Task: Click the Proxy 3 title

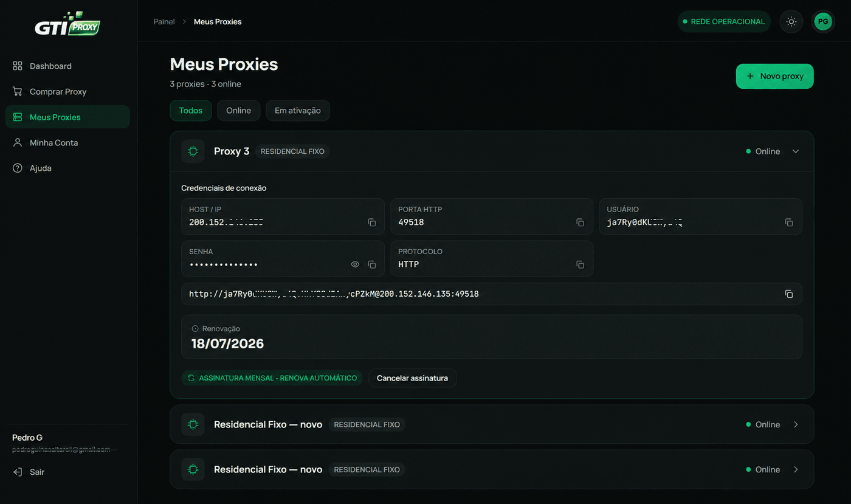Action: pos(232,151)
